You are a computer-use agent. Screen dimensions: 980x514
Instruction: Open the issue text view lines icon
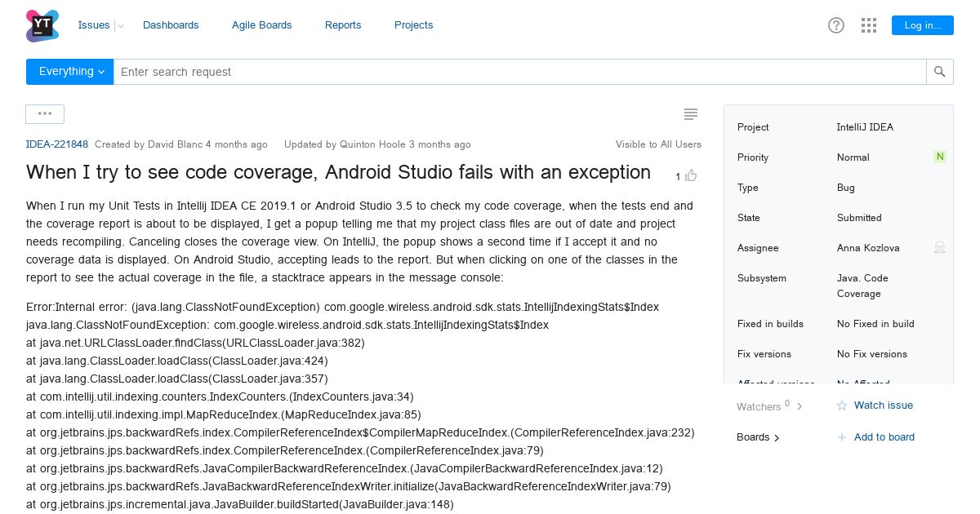(691, 114)
